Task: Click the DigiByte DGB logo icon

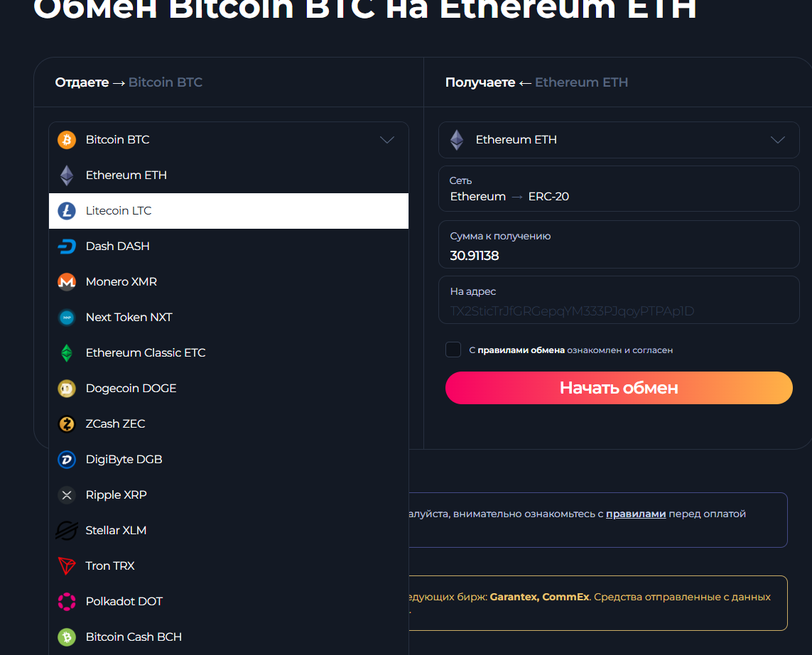Action: pyautogui.click(x=67, y=460)
